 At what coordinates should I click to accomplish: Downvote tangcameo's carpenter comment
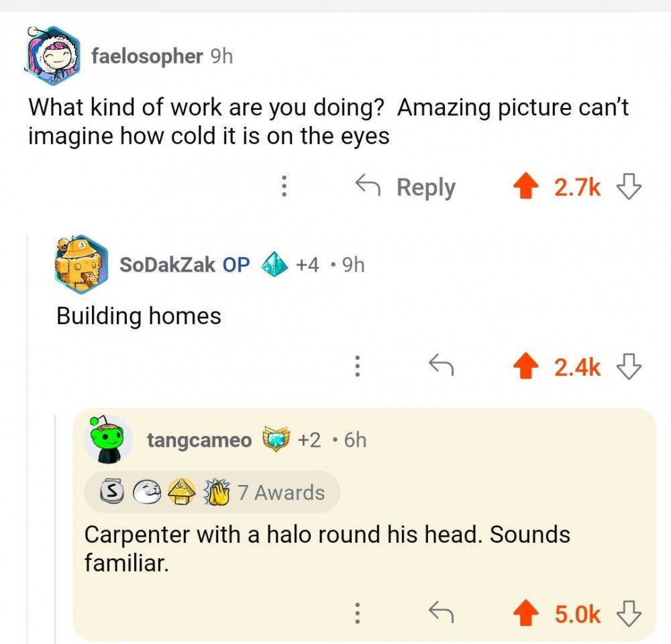coord(629,612)
